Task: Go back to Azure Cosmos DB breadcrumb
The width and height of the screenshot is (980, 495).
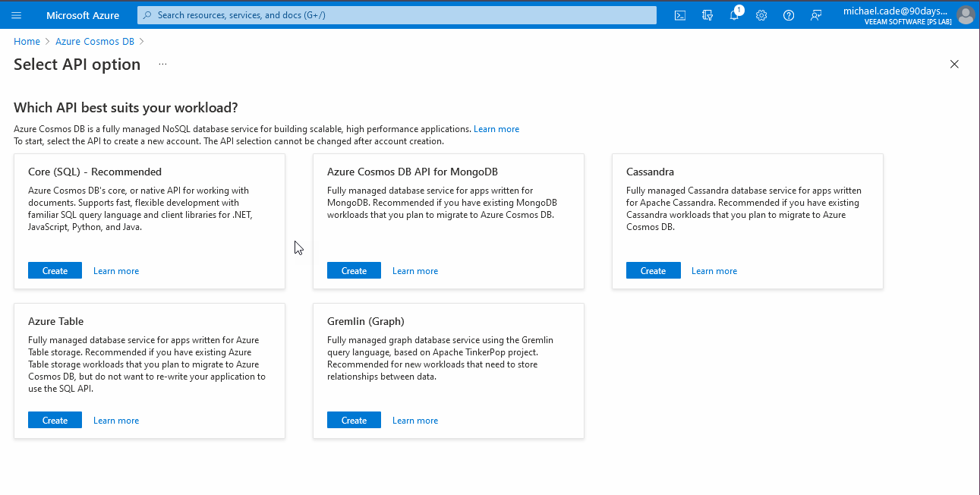Action: (x=94, y=41)
